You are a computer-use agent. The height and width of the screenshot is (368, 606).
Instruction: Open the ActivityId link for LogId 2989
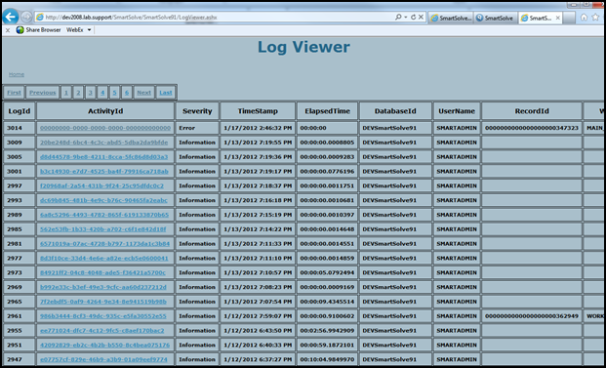pyautogui.click(x=104, y=215)
